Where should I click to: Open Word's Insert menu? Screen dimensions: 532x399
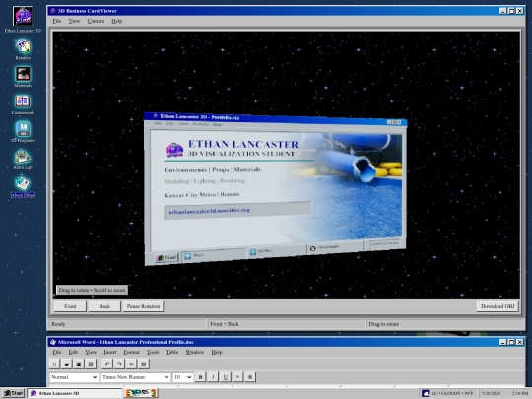(110, 352)
